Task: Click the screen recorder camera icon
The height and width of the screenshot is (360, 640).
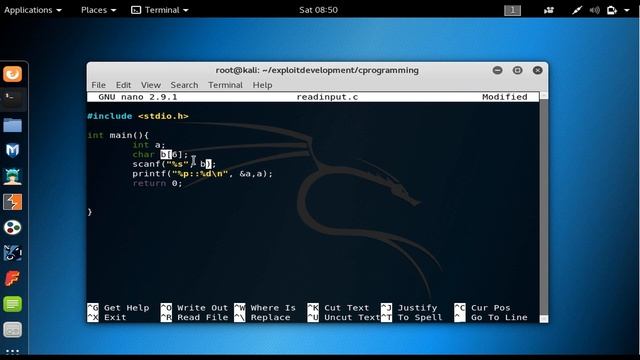Action: coord(549,10)
